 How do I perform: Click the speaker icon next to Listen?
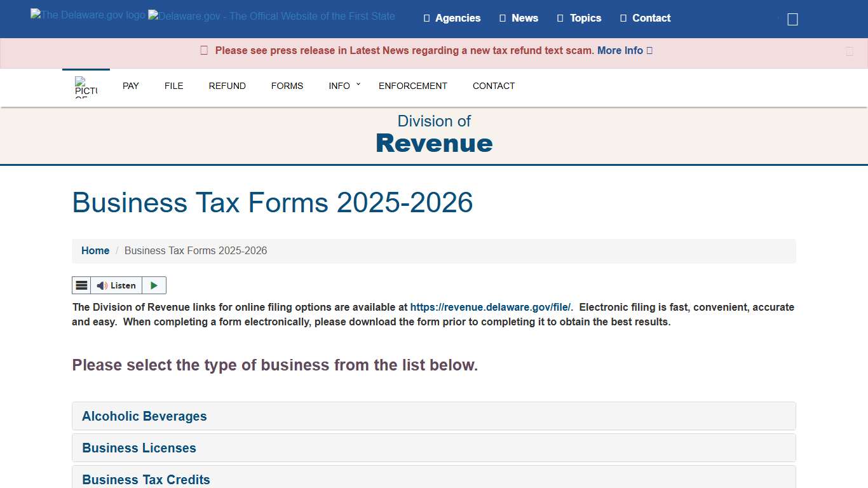click(102, 285)
